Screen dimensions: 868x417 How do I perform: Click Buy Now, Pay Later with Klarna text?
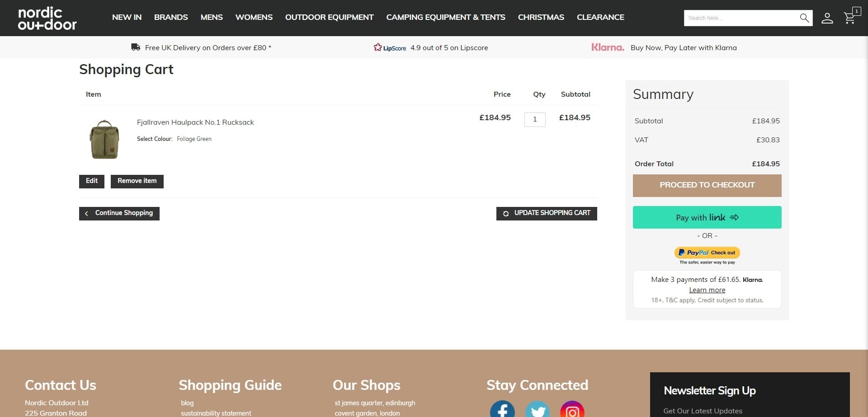point(684,47)
